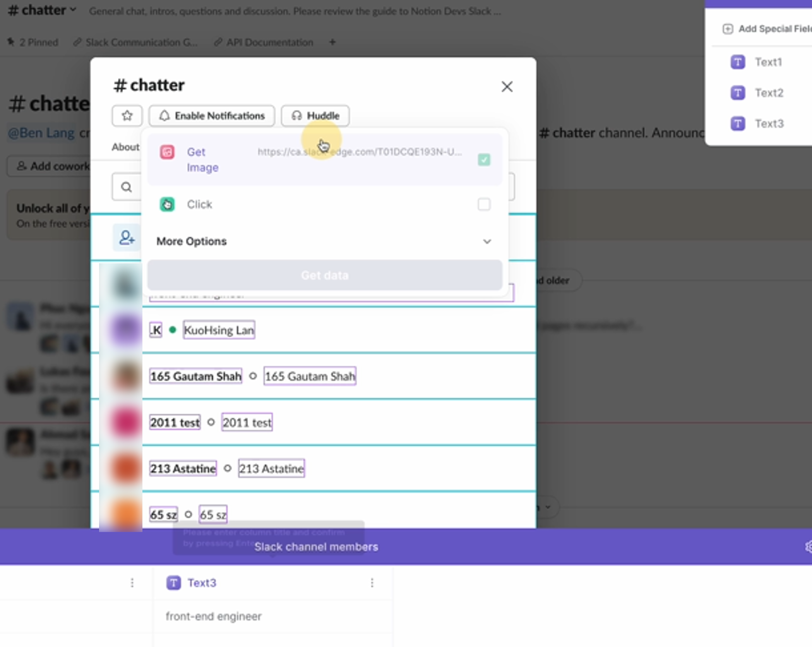The width and height of the screenshot is (812, 647).
Task: Open the API Documentation bookmark
Action: [x=264, y=42]
